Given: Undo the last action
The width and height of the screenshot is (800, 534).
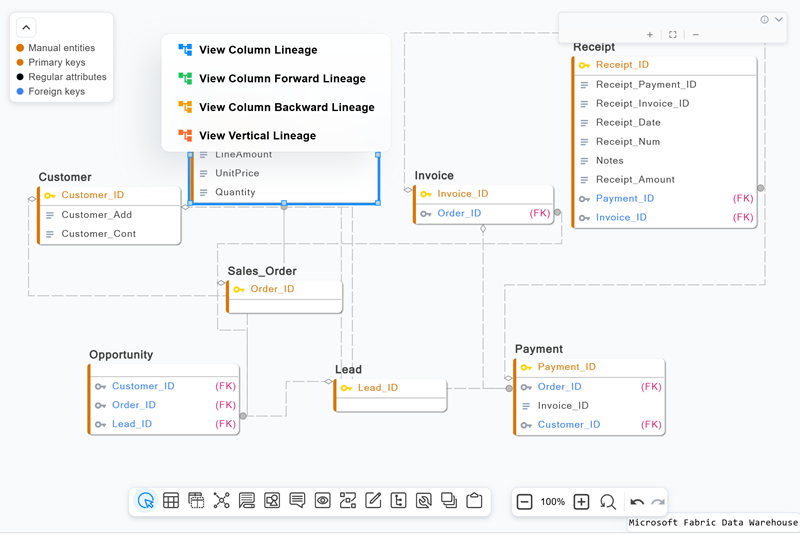Looking at the screenshot, I should click(x=637, y=502).
